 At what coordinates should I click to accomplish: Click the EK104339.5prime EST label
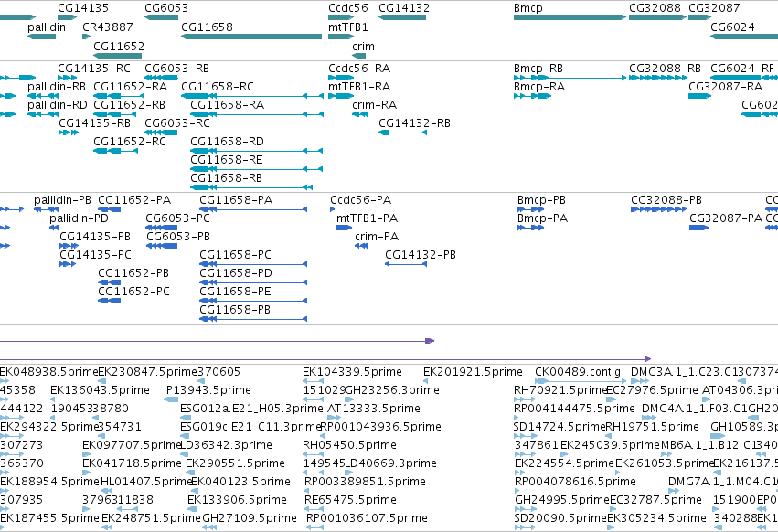[352, 372]
